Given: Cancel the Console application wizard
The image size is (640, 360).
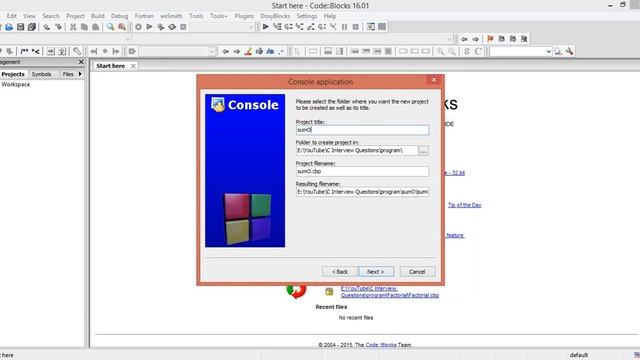Looking at the screenshot, I should point(417,271).
